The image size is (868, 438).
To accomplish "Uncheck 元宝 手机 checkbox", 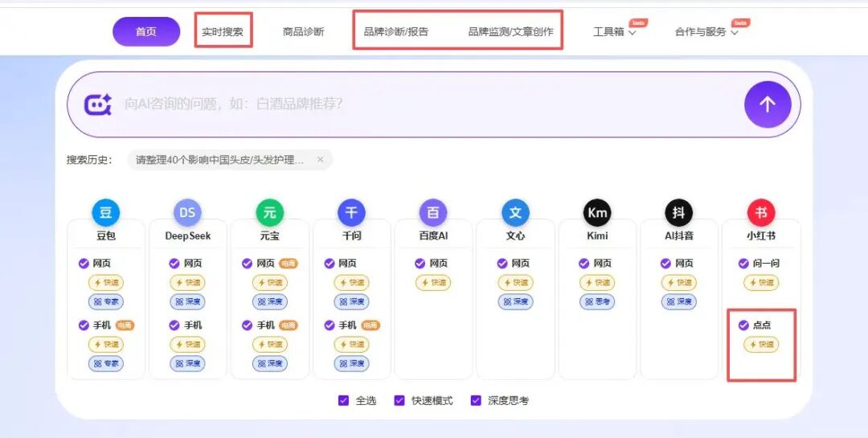I will click(x=248, y=325).
